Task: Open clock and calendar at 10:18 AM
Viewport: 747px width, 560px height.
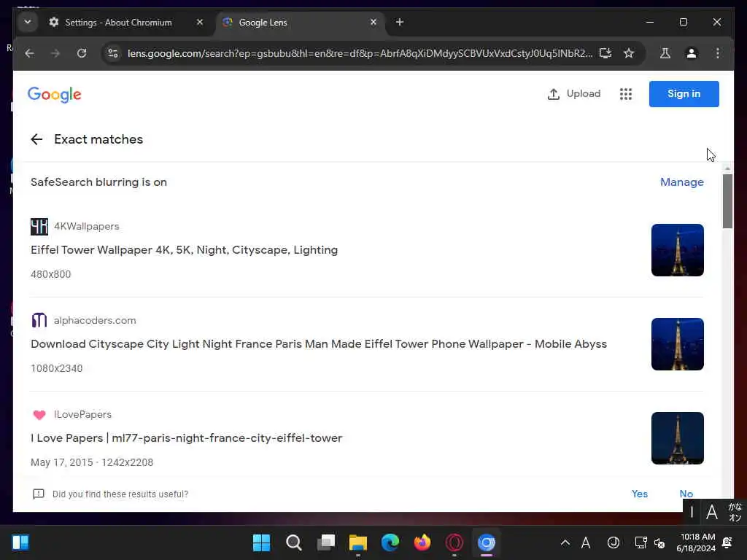Action: point(696,542)
